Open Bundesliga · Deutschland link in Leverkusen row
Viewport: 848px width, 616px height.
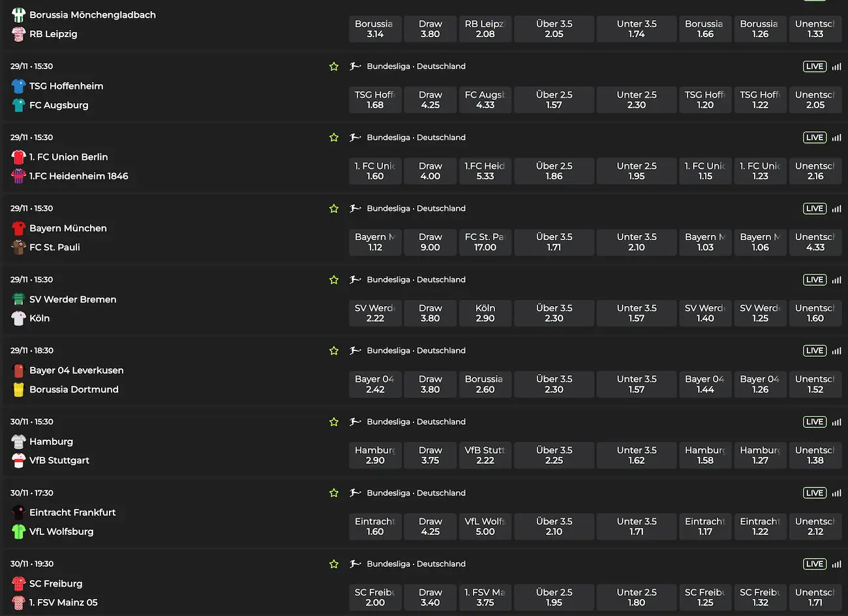tap(416, 351)
